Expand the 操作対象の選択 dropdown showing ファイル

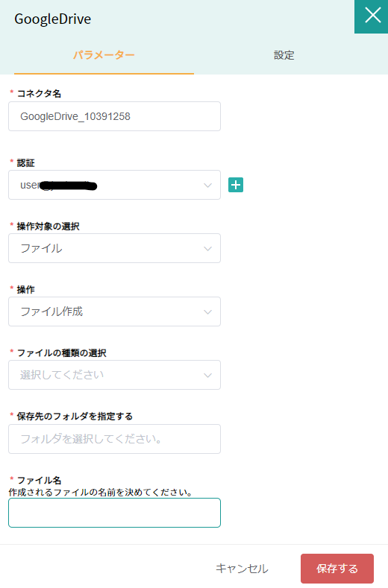pyautogui.click(x=114, y=248)
